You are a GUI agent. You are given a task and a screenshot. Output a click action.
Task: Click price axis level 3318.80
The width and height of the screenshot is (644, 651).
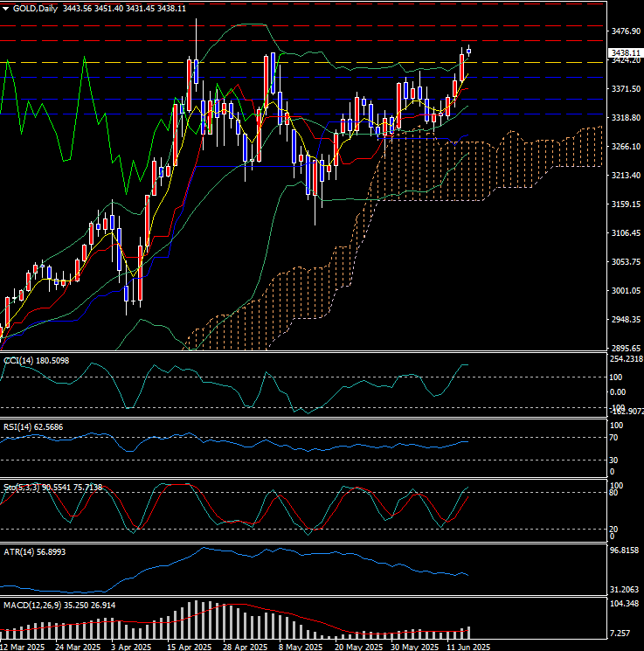click(626, 117)
